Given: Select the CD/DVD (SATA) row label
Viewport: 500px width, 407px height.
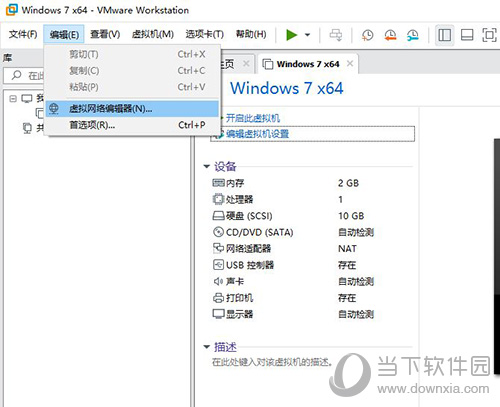Looking at the screenshot, I should (259, 232).
